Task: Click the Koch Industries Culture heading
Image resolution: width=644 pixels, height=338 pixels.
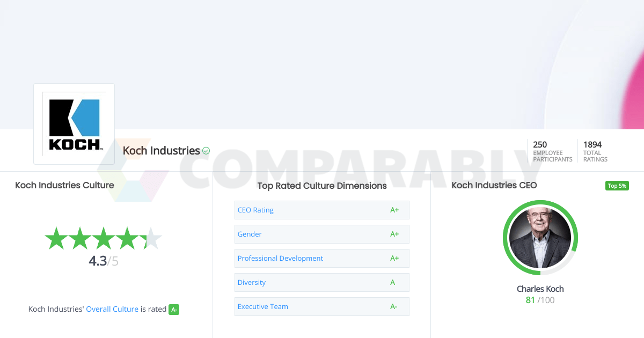Action: point(64,185)
